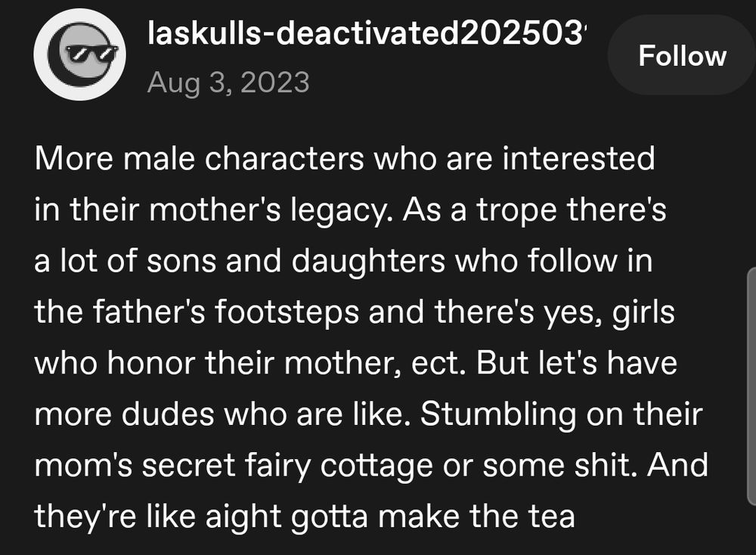Click the line 'the father's footsteps and there's'
The height and width of the screenshot is (555, 756).
(x=355, y=312)
